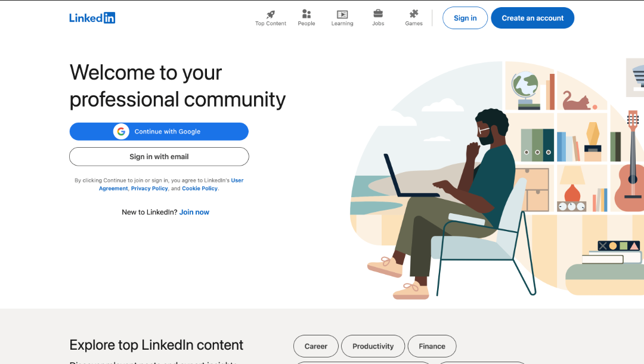Open the Finance topic pill
The height and width of the screenshot is (364, 644).
(x=432, y=346)
